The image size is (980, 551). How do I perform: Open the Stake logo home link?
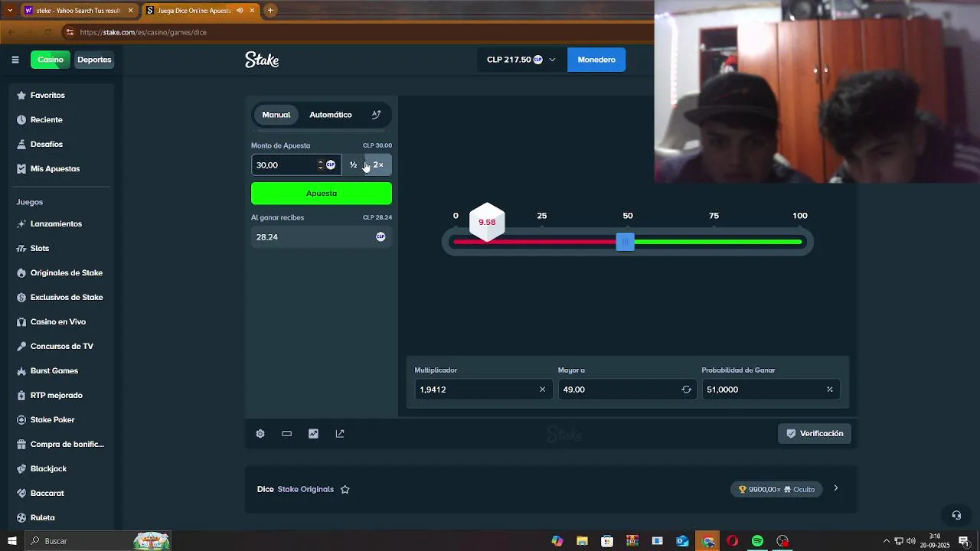pos(262,60)
